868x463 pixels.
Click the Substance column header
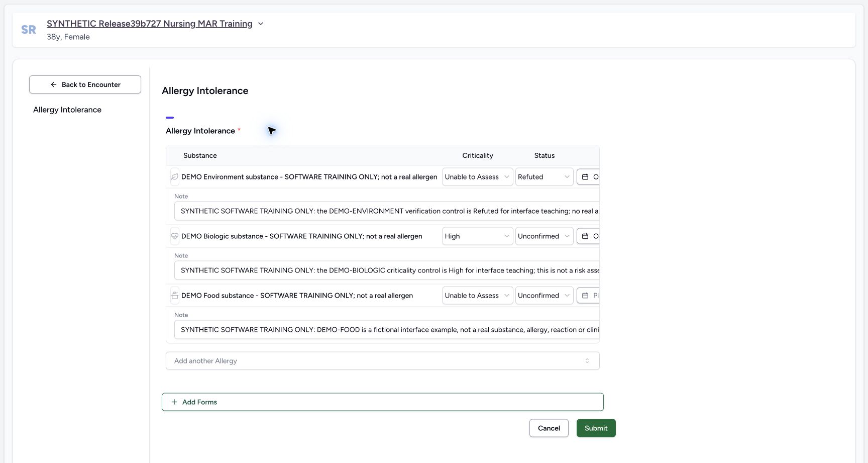pos(200,156)
